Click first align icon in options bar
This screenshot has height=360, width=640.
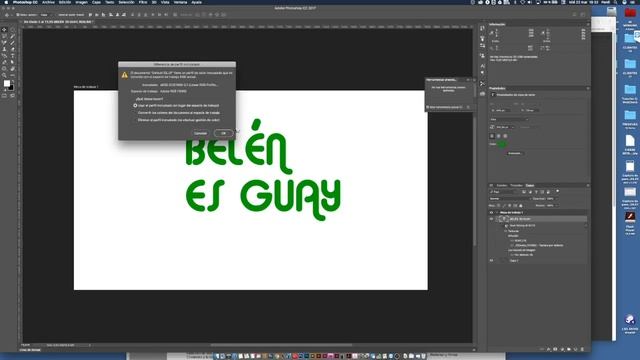[90, 15]
